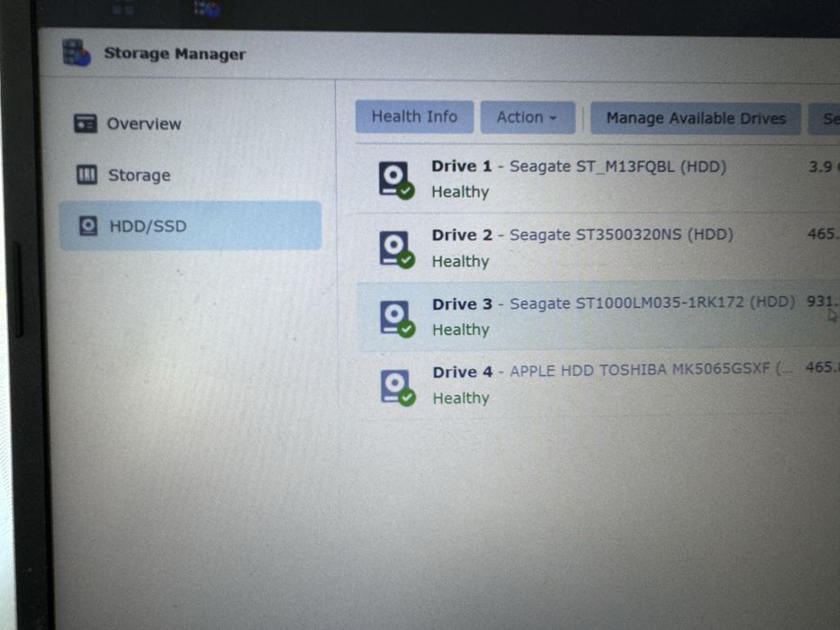Click Drive 1 healthy disk icon
The width and height of the screenshot is (840, 630).
pyautogui.click(x=396, y=180)
